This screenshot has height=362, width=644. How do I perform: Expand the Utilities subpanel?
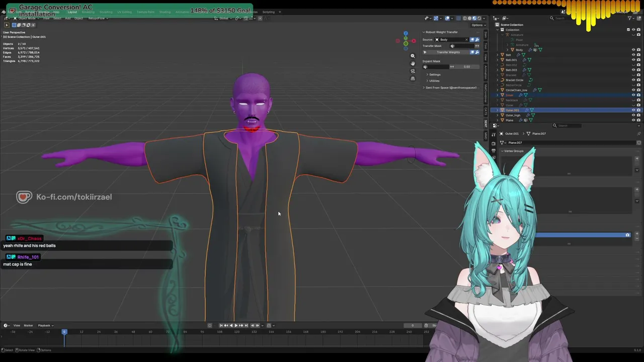pyautogui.click(x=428, y=80)
